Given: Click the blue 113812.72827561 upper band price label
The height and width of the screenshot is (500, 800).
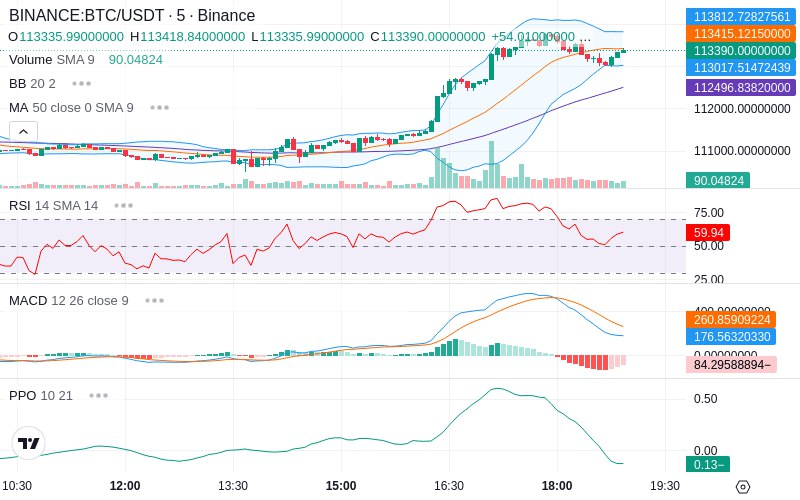Looking at the screenshot, I should tap(741, 17).
